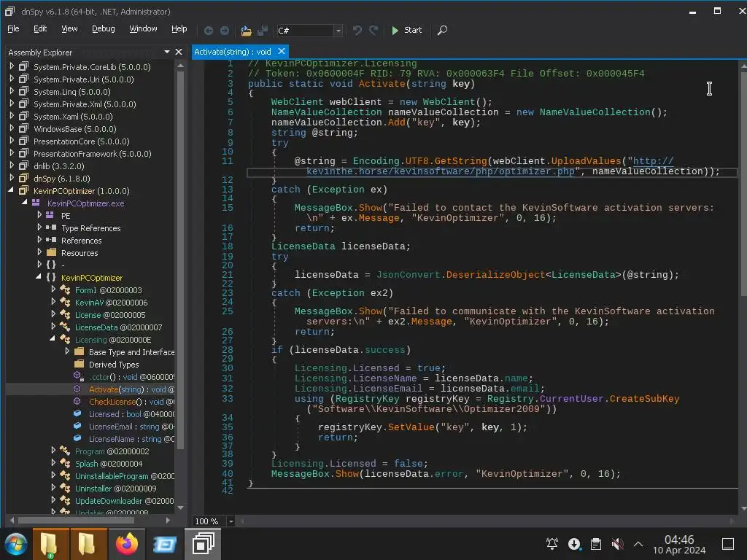Select the Activate(string) : void tab

(x=233, y=52)
